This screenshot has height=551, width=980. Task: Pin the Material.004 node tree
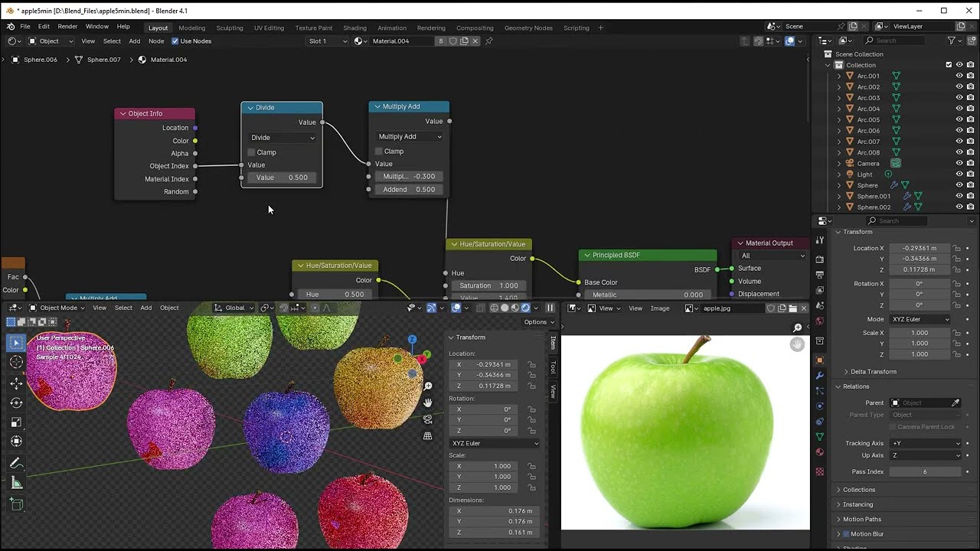[x=489, y=41]
